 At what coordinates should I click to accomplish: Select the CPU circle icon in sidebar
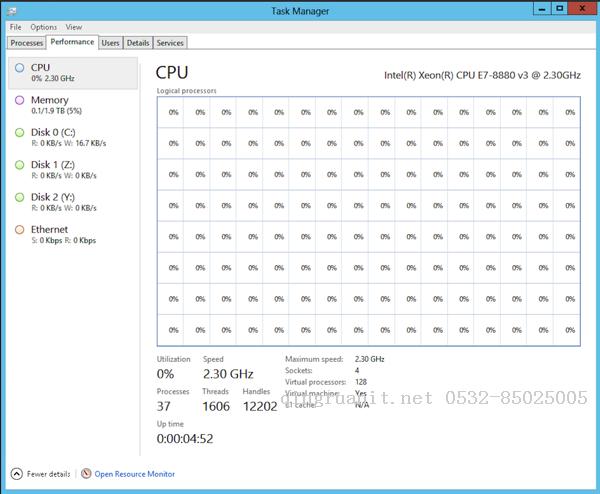coord(20,68)
